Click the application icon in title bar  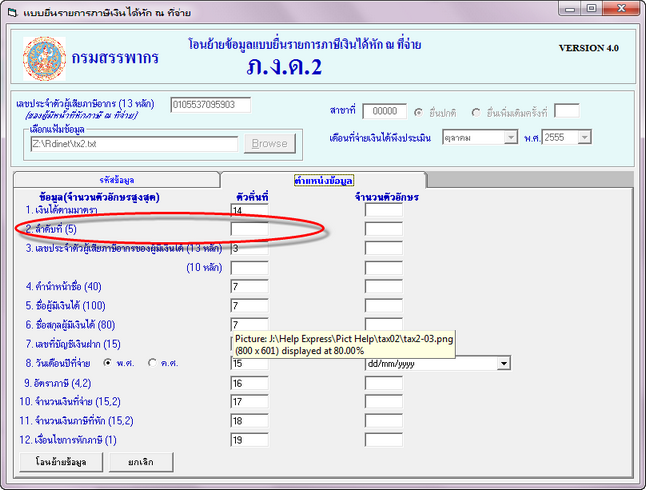(x=12, y=10)
